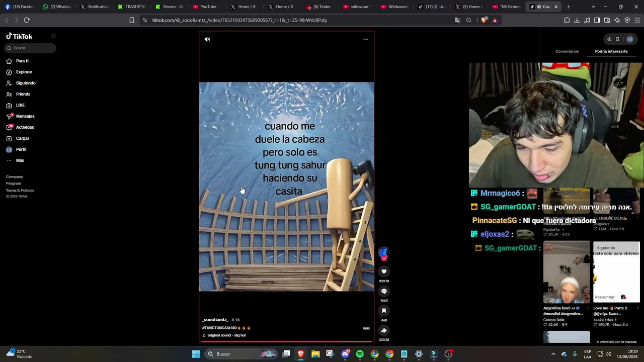Open the Brave Shields lion icon

click(x=484, y=20)
